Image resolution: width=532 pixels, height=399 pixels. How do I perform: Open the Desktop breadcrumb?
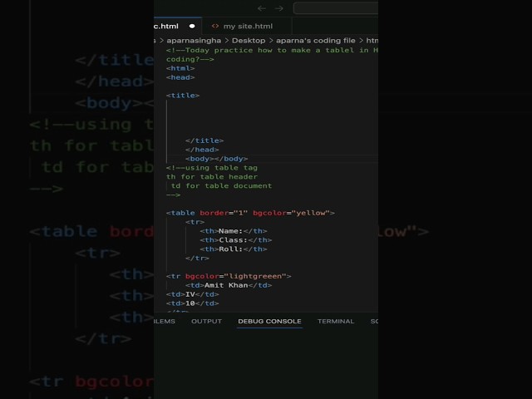click(249, 41)
